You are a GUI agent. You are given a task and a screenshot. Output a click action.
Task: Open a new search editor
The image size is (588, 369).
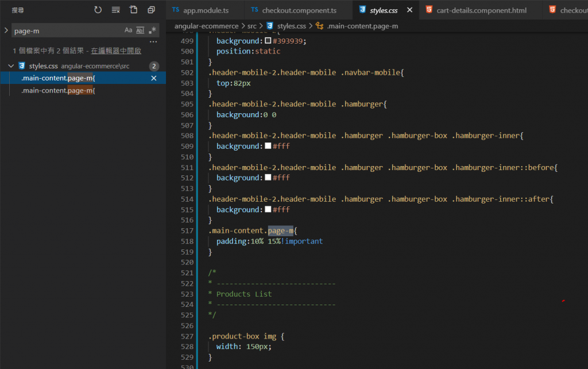pos(134,10)
